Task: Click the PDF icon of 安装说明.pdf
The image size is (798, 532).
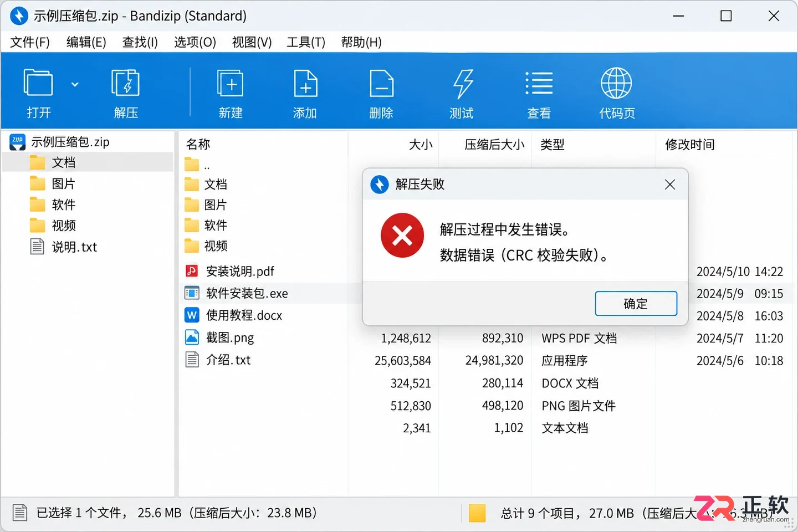Action: click(x=192, y=271)
